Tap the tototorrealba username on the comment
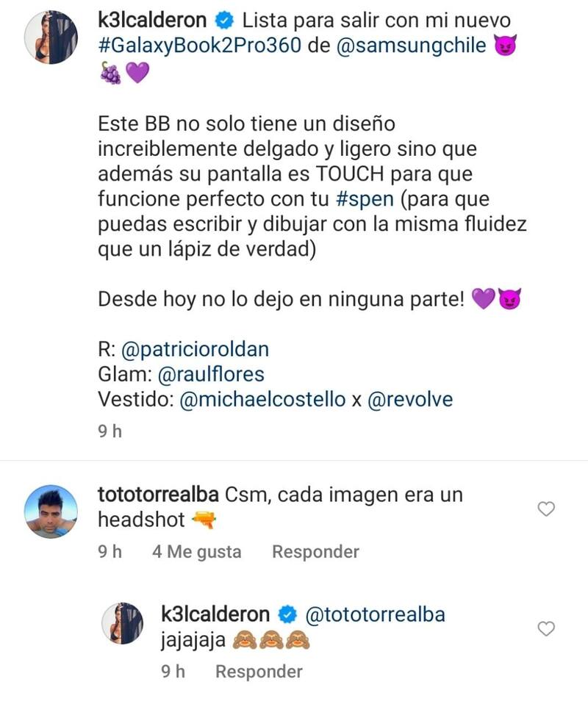 click(157, 495)
